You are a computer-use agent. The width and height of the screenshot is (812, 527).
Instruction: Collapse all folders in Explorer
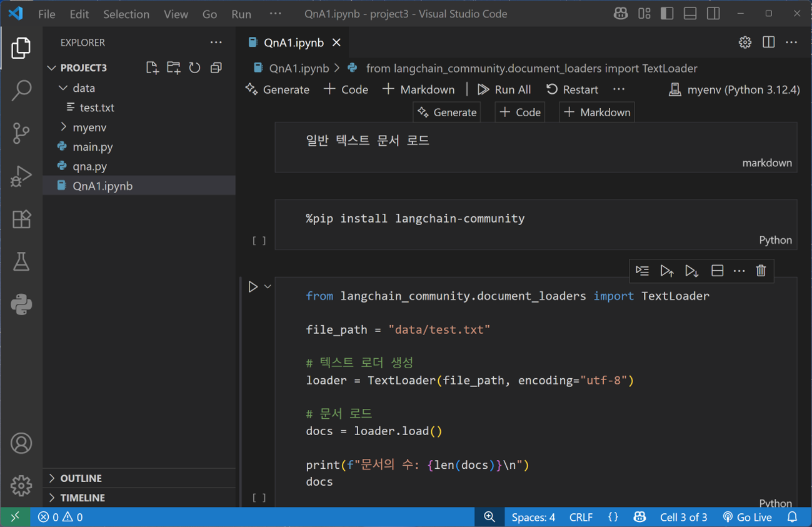click(x=216, y=68)
